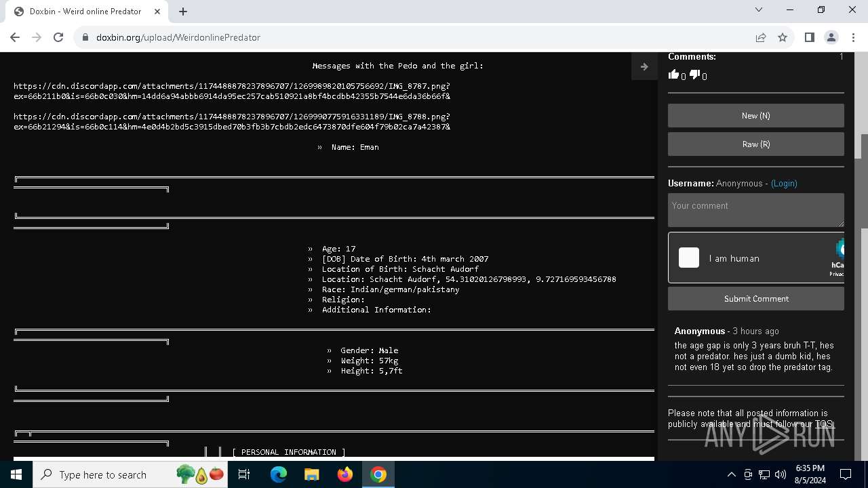
Task: Click the browser back arrow
Action: point(15,37)
